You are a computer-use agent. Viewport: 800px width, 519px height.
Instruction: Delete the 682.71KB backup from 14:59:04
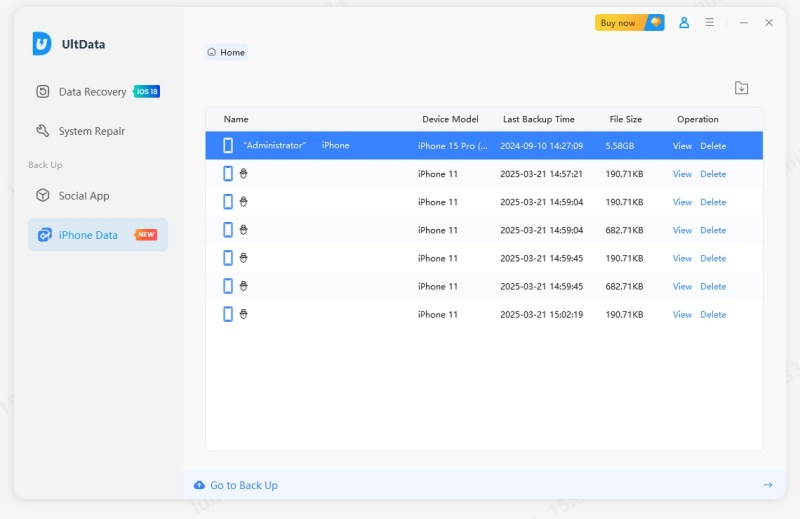tap(713, 230)
